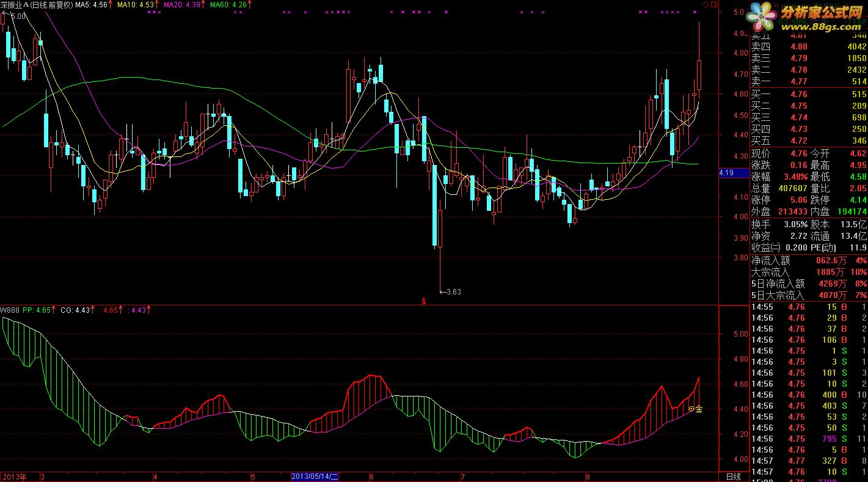Image resolution: width=868 pixels, height=482 pixels.
Task: Select the 3.63 low price annotation
Action: click(x=450, y=292)
